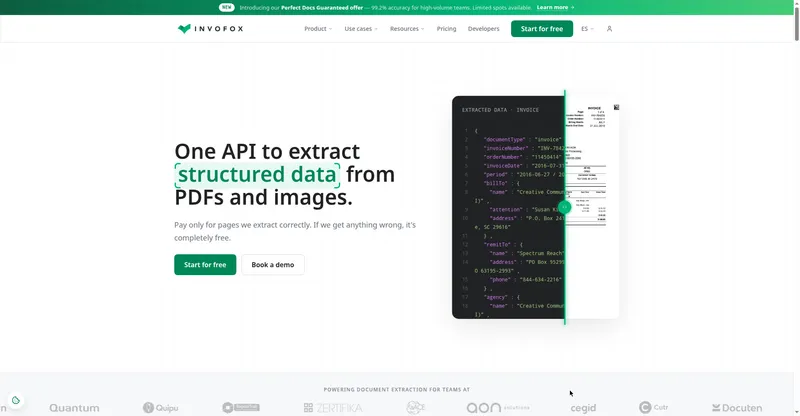The image size is (800, 416).
Task: Open the ES language dropdown
Action: click(587, 29)
